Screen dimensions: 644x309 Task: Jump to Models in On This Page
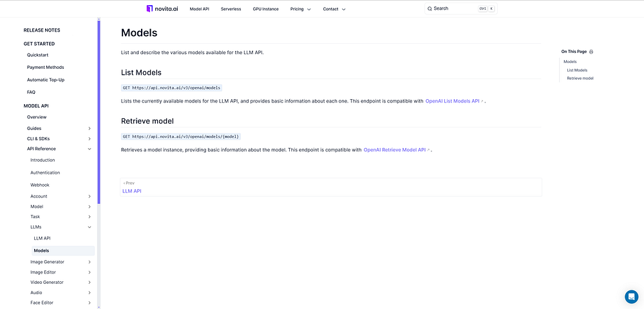570,62
